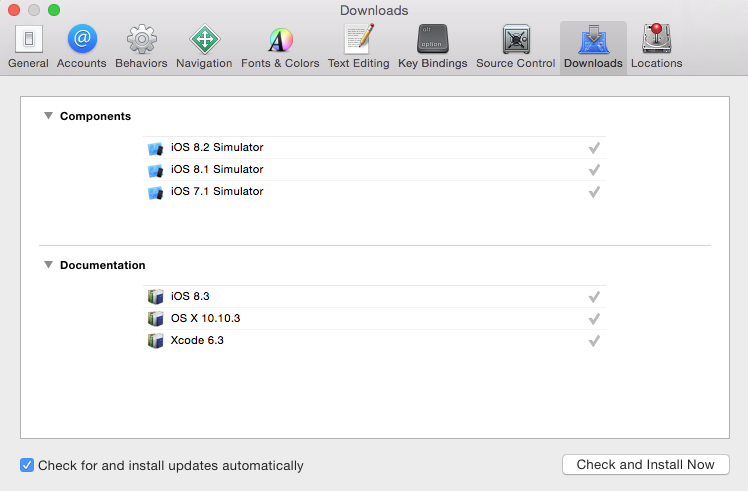Click installed checkmark for iOS 8.2 Simulator
The width and height of the screenshot is (748, 491).
[594, 148]
